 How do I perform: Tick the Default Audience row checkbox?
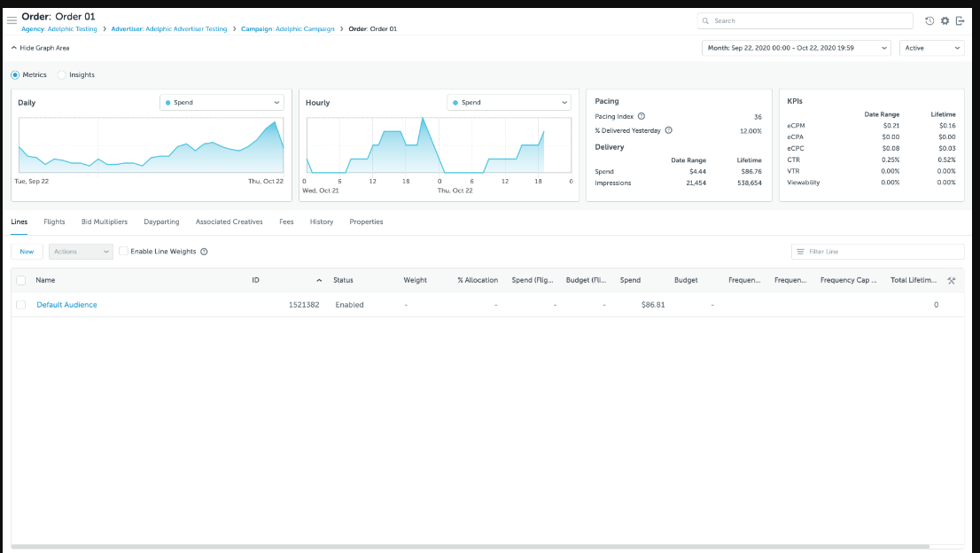[20, 305]
